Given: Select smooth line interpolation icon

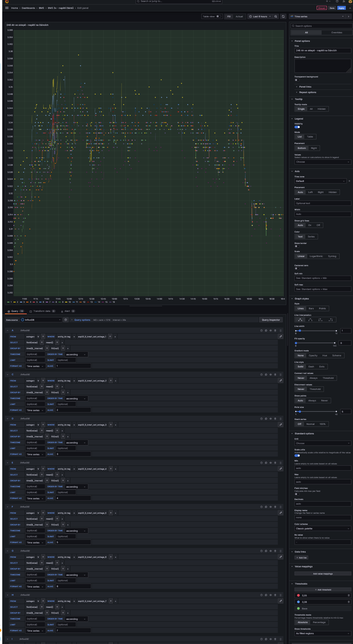Looking at the screenshot, I should pos(310,320).
